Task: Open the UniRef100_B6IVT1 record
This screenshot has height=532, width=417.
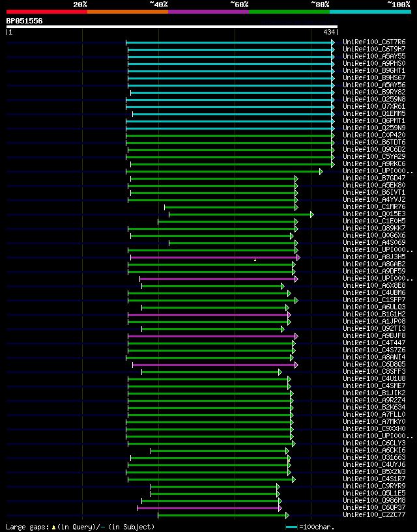Action: (374, 192)
